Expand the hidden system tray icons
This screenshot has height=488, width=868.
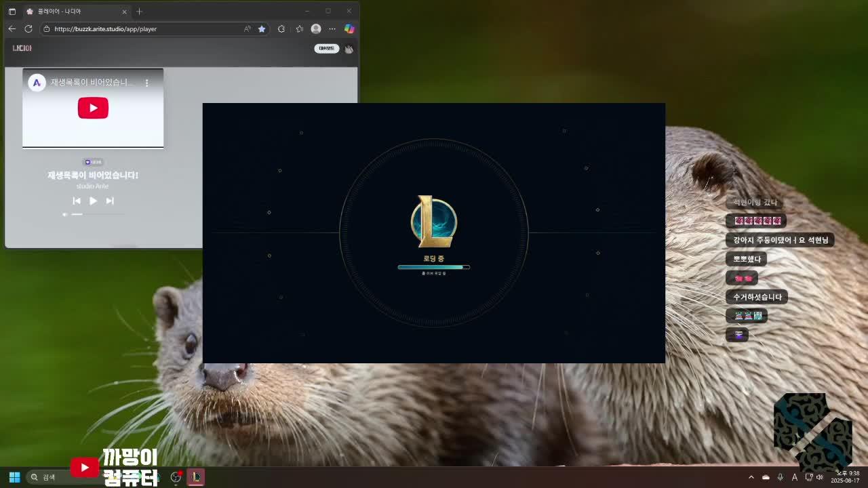[x=751, y=477]
